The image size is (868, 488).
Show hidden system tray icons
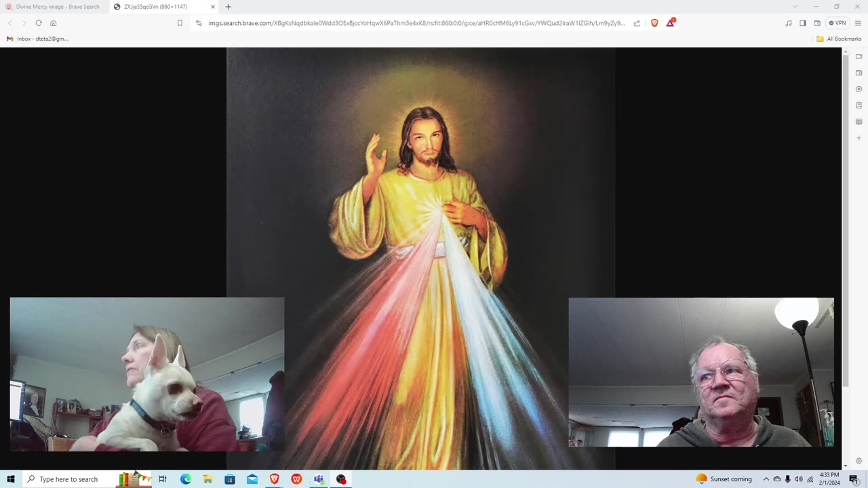766,479
